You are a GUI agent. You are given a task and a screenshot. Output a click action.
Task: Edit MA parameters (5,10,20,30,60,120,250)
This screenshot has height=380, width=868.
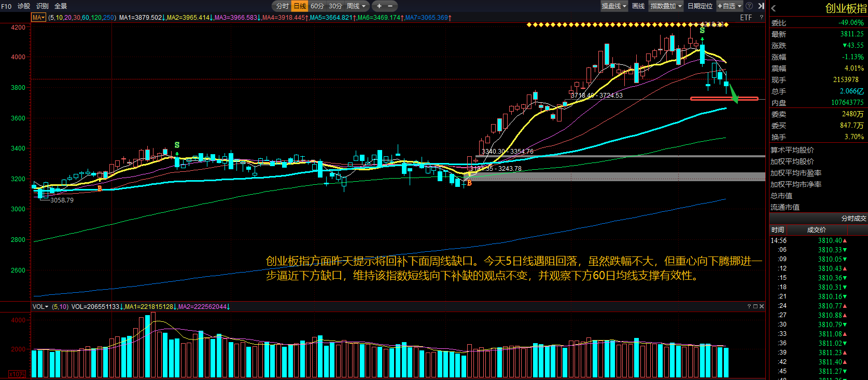pyautogui.click(x=82, y=18)
